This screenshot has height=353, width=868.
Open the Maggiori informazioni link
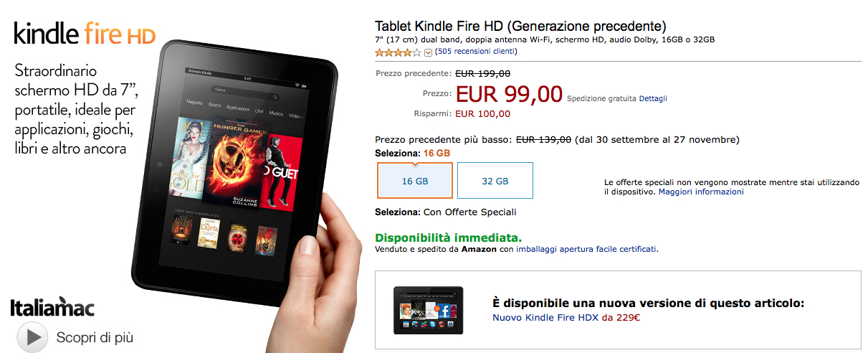701,192
